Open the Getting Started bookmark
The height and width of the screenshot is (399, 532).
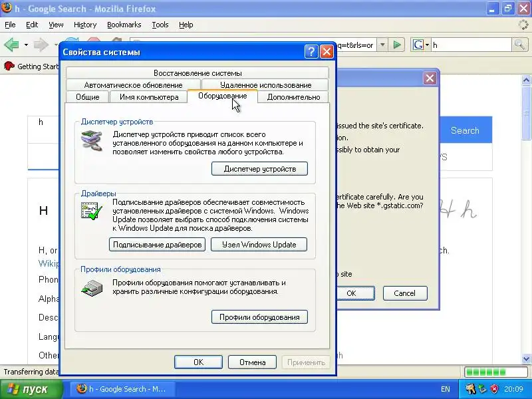pos(31,66)
